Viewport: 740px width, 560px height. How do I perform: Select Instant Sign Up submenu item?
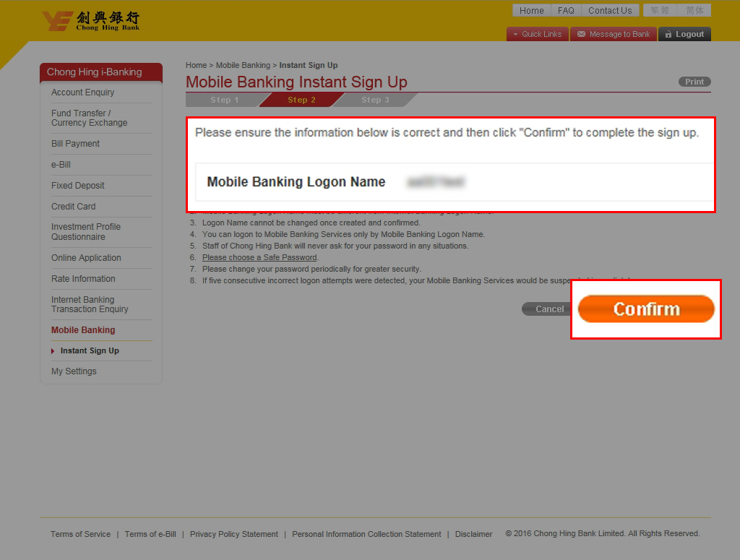[90, 350]
